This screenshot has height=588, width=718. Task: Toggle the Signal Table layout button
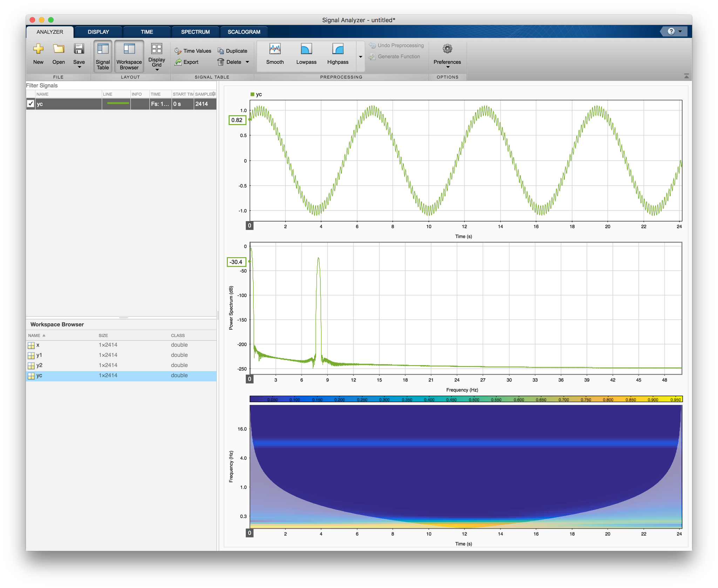(x=103, y=56)
